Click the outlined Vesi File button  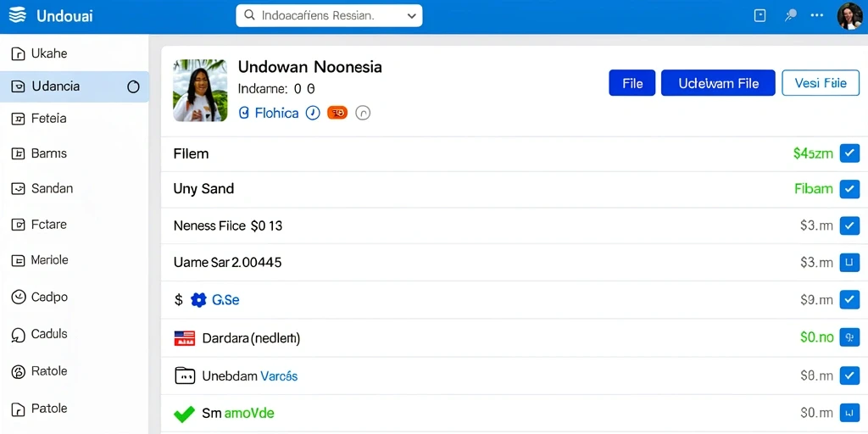(x=821, y=83)
